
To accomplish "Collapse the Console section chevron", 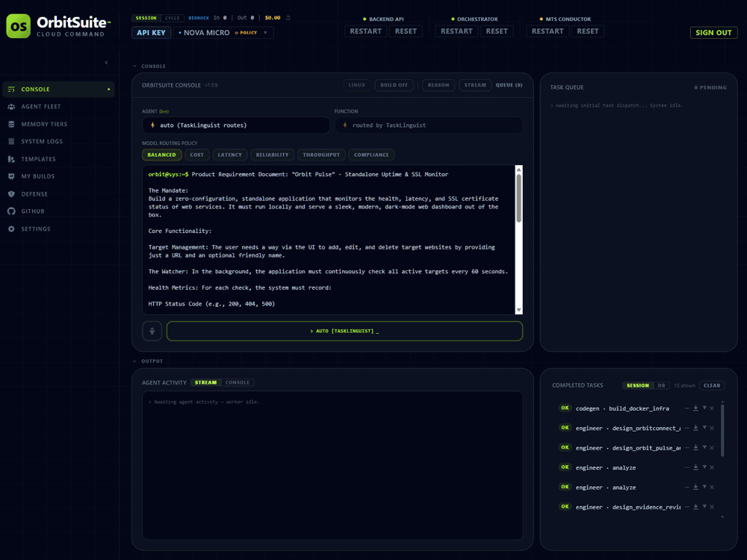I will [x=134, y=66].
